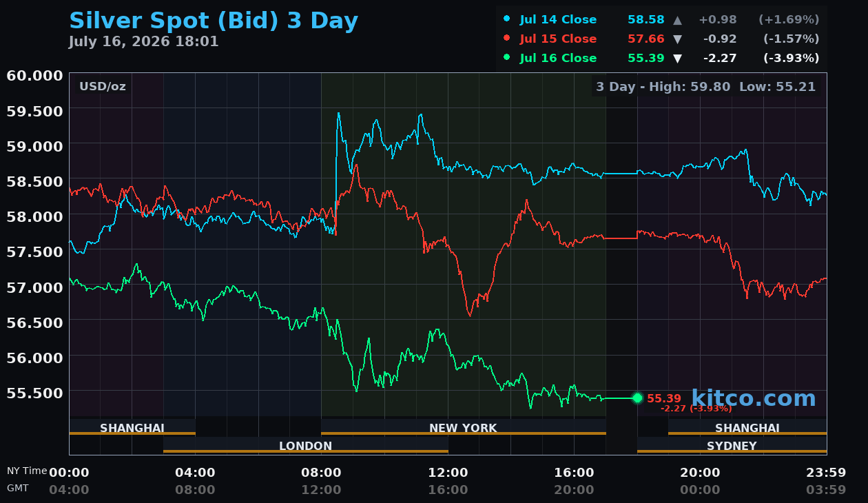Click the down triangle beside 57.66

[677, 39]
